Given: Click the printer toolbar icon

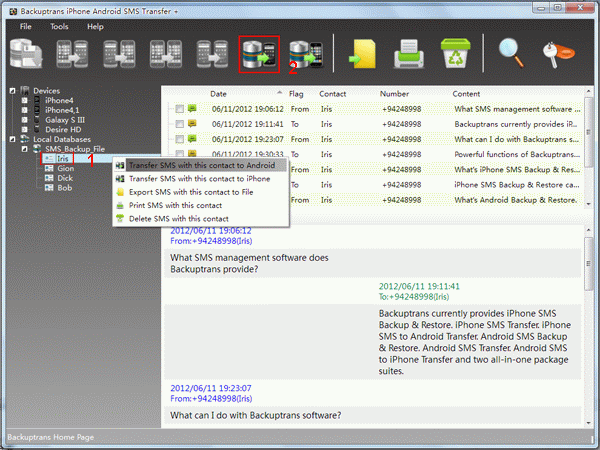Looking at the screenshot, I should click(x=409, y=54).
